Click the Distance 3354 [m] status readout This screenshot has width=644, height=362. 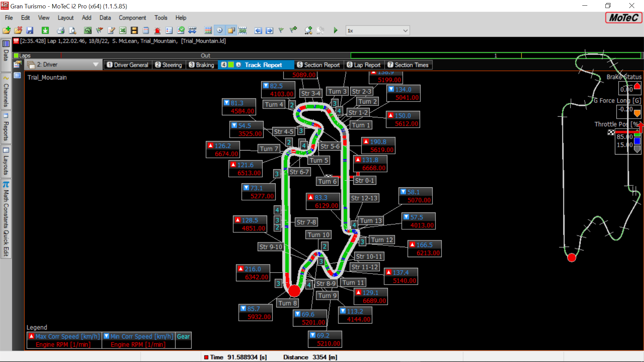point(310,357)
